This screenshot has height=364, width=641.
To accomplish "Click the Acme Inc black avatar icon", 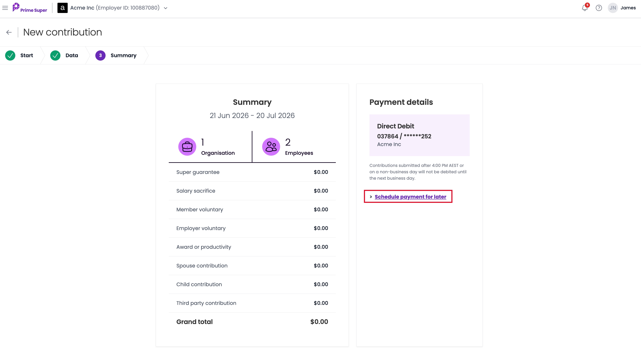I will [63, 8].
